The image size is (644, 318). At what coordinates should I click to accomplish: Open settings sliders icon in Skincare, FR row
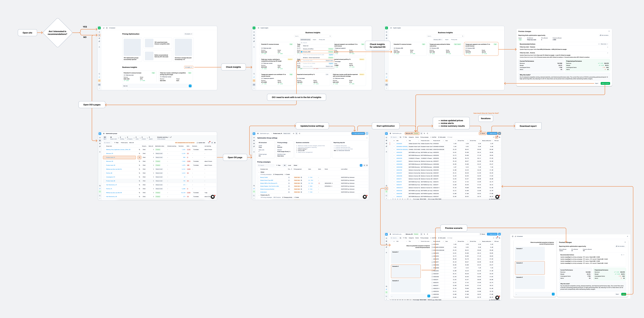tap(140, 153)
